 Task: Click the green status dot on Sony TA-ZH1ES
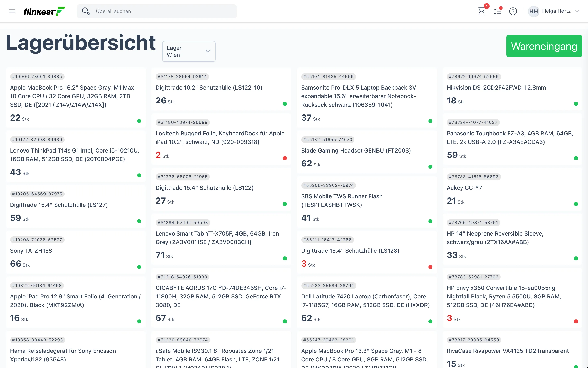click(139, 267)
